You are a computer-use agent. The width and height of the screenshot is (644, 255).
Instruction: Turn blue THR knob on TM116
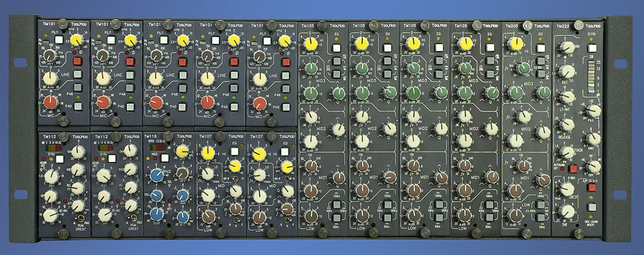coord(156,214)
